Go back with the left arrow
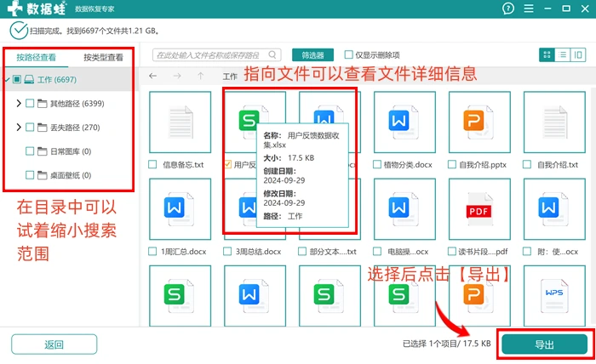The image size is (596, 364). (152, 76)
